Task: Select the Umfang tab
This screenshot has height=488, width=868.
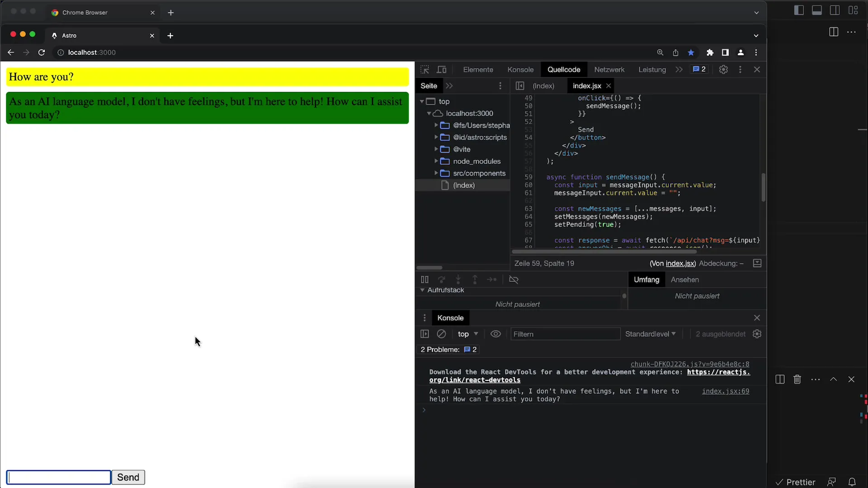Action: (x=646, y=280)
